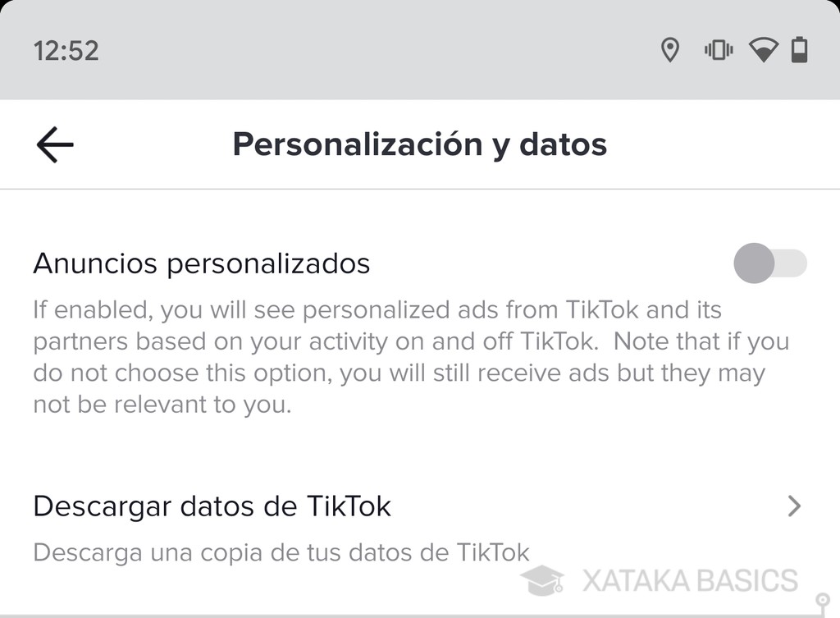Select the Personalización y datos header

point(420,144)
